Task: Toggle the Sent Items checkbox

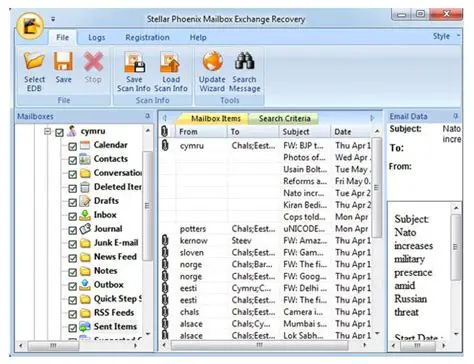Action: point(72,328)
